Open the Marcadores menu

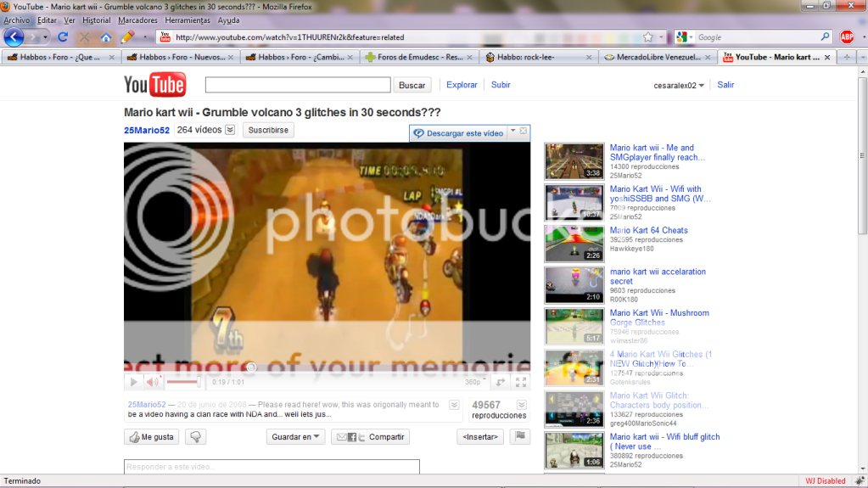137,20
